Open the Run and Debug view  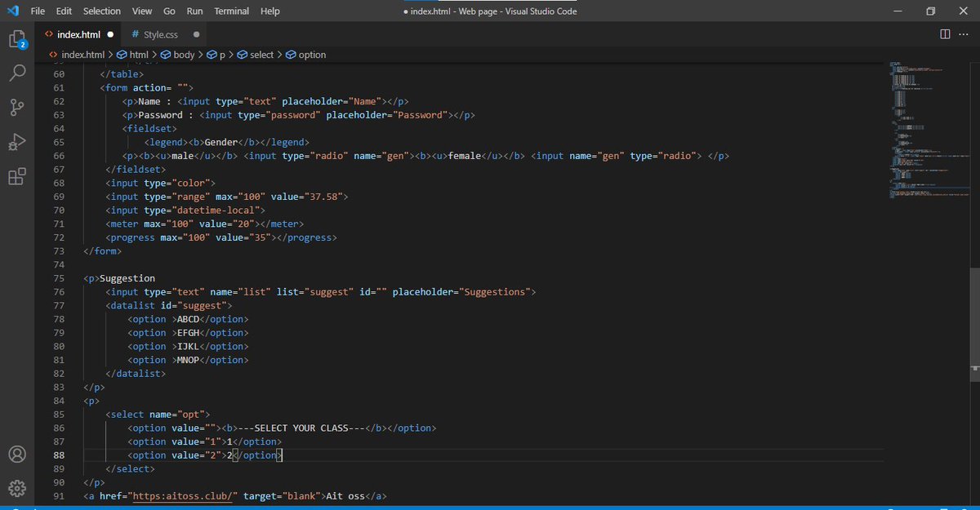click(17, 142)
